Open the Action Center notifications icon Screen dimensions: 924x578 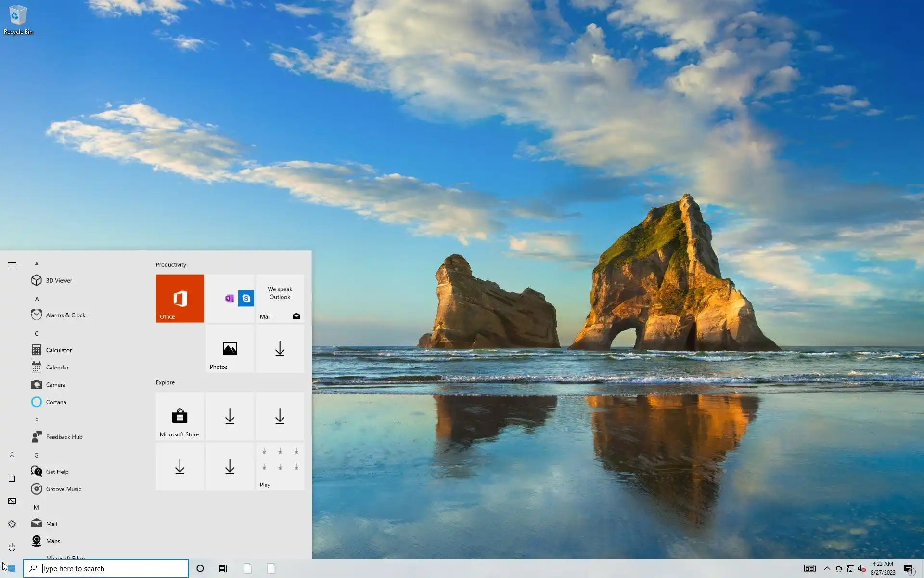(908, 568)
